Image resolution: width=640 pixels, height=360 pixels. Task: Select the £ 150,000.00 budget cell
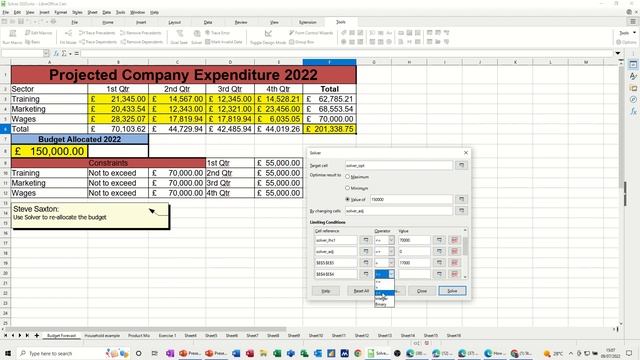(x=49, y=151)
